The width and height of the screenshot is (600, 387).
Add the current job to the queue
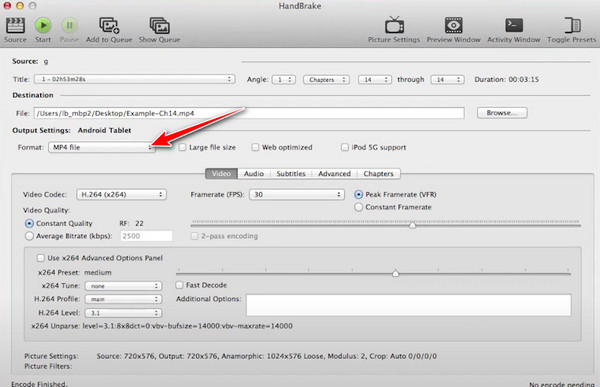click(109, 26)
